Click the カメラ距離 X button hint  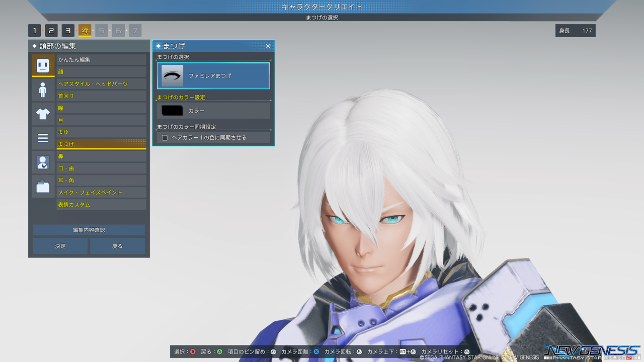[300, 351]
